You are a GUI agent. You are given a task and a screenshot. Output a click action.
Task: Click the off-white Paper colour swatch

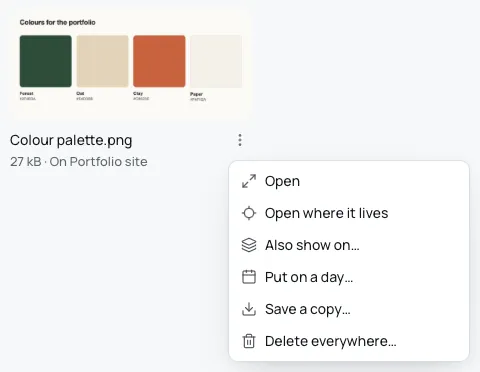[x=216, y=61]
